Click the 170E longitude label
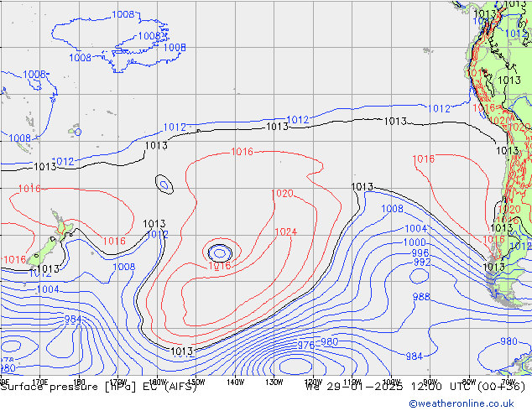The height and width of the screenshot is (411, 532). pos(39,382)
